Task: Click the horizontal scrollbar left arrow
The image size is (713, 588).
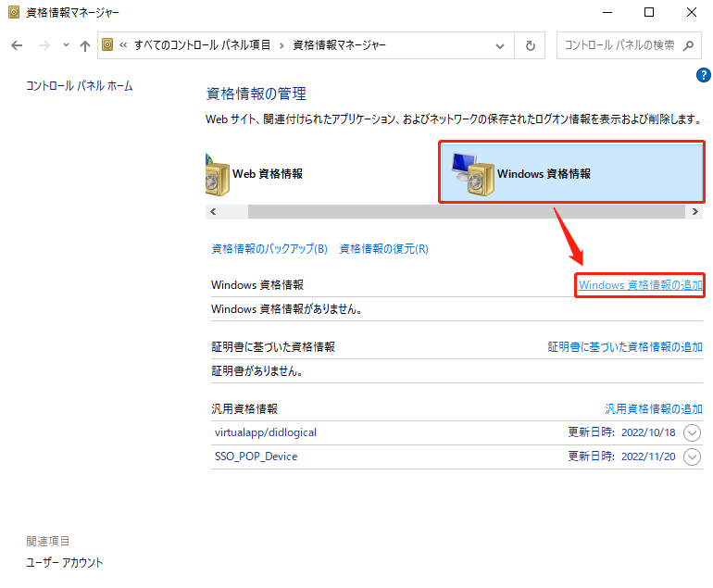Action: [213, 211]
